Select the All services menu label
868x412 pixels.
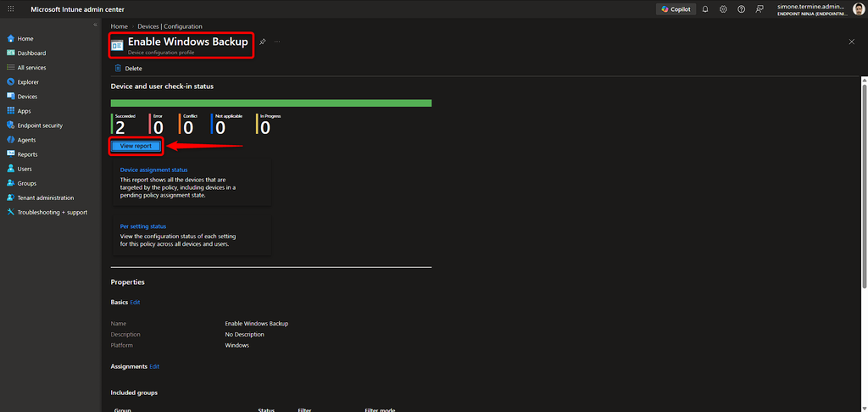tap(31, 68)
